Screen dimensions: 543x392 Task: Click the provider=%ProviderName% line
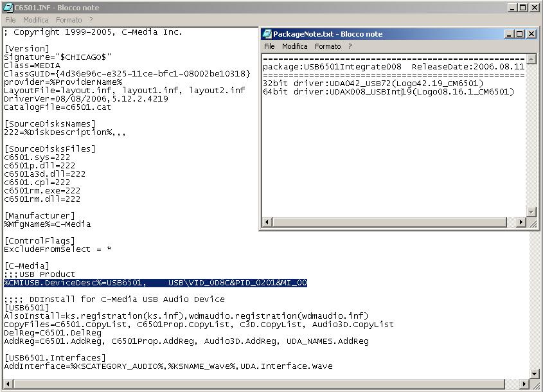(x=63, y=82)
